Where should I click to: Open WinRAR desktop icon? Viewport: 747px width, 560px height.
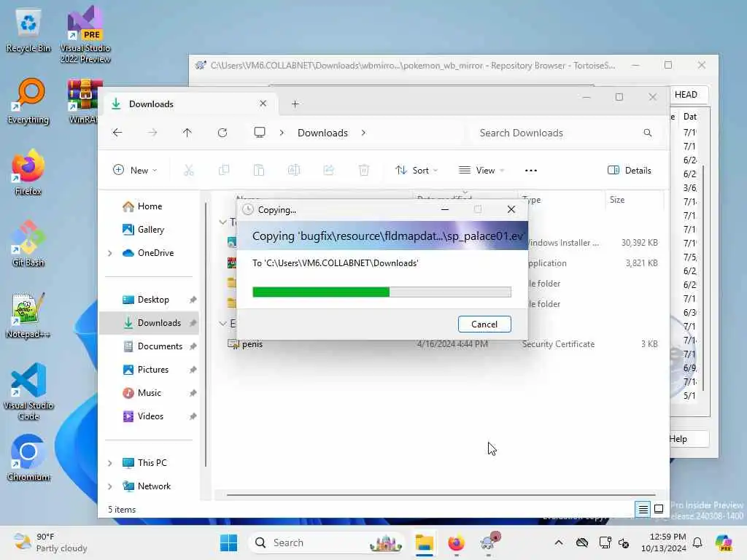click(85, 101)
